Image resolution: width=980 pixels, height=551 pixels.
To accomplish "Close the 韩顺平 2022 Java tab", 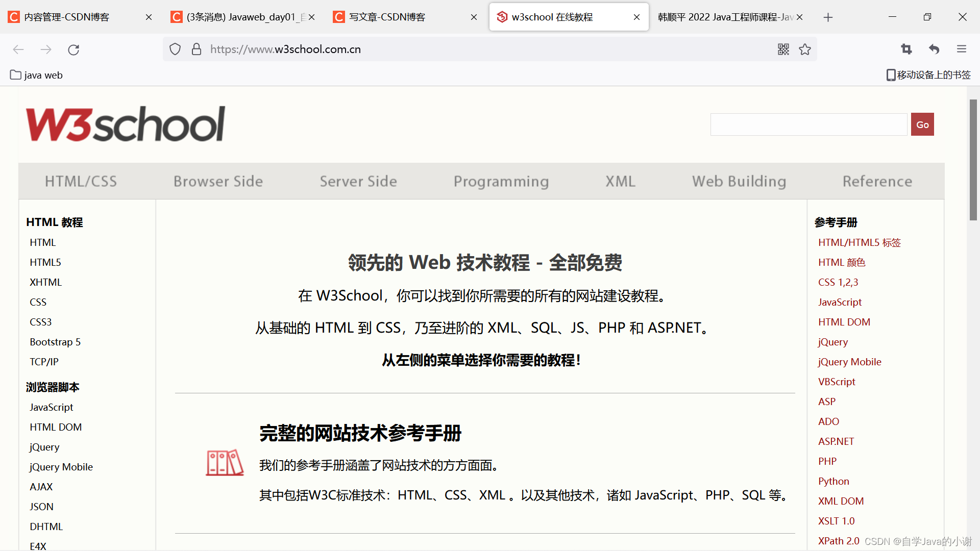I will coord(799,17).
